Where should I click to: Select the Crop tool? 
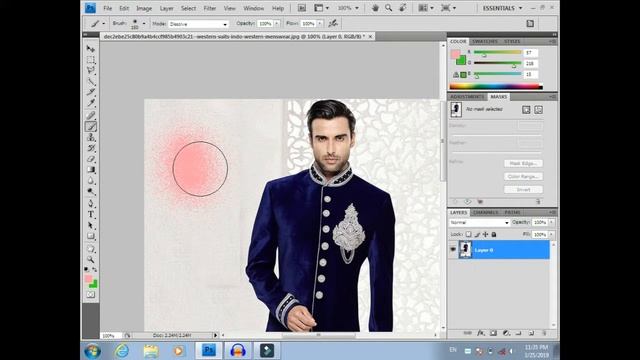(x=91, y=92)
